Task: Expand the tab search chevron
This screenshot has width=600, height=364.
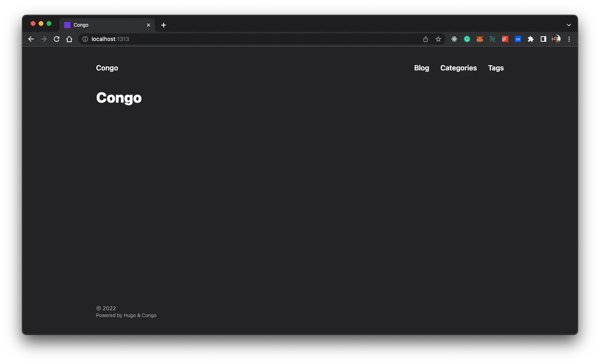Action: (569, 25)
